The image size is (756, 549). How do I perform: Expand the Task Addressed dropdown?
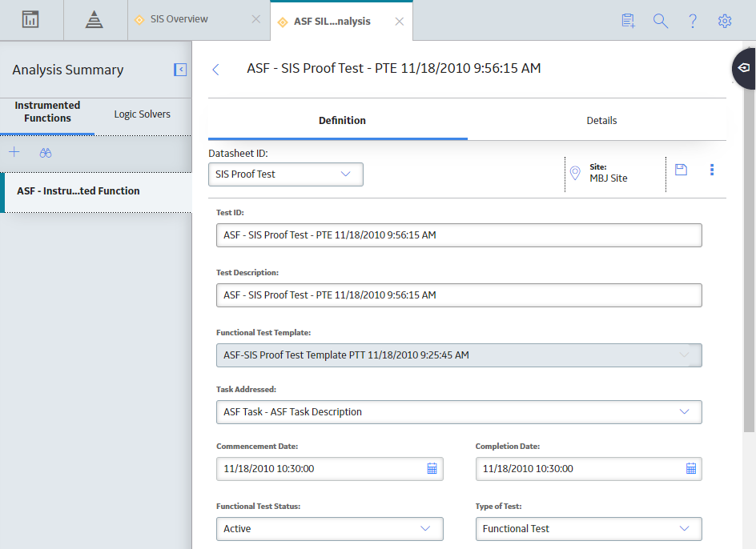(459, 412)
